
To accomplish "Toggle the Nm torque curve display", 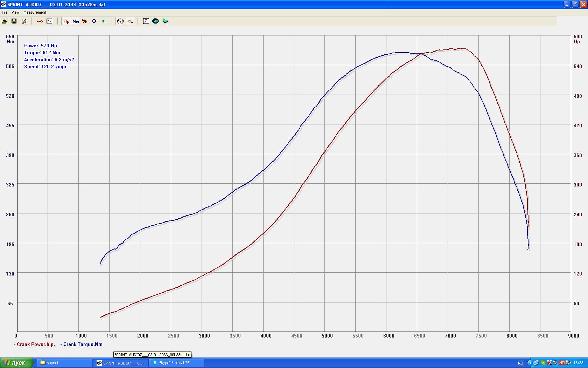I will pos(76,21).
